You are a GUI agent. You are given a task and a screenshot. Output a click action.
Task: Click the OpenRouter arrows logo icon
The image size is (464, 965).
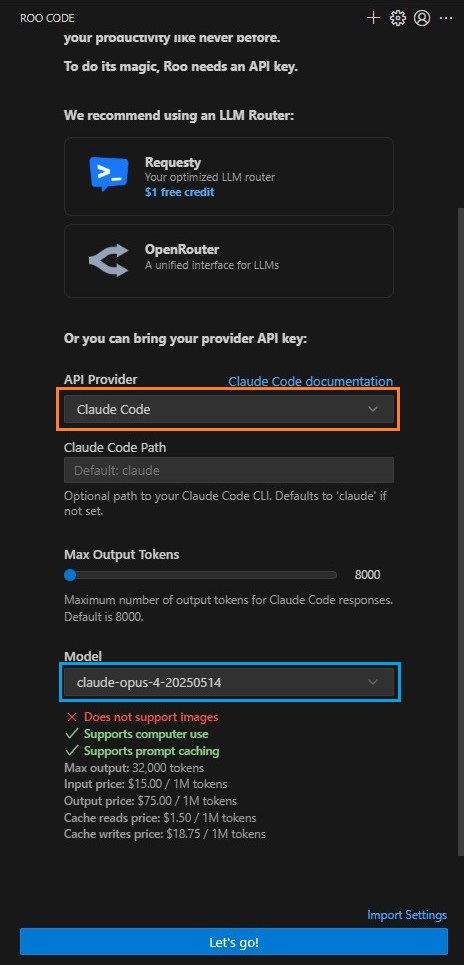point(109,260)
